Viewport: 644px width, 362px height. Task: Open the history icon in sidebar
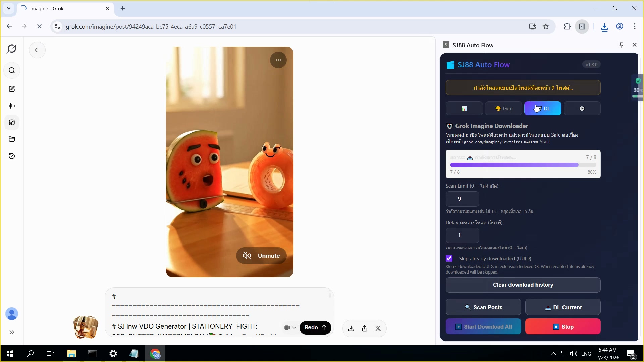pos(12,156)
